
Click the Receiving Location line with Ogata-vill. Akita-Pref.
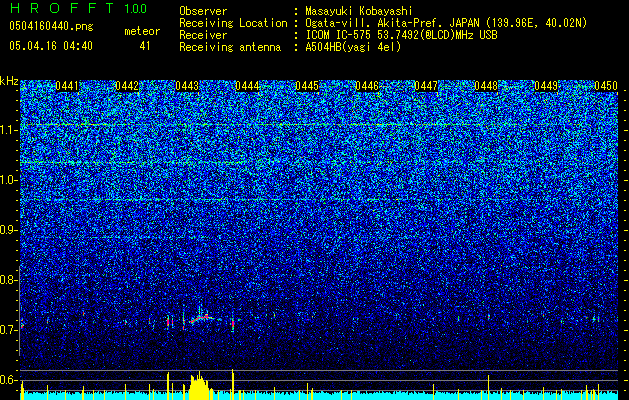click(383, 23)
